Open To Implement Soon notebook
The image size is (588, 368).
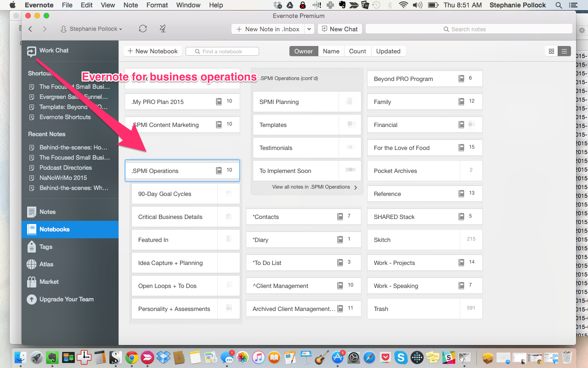(x=307, y=171)
